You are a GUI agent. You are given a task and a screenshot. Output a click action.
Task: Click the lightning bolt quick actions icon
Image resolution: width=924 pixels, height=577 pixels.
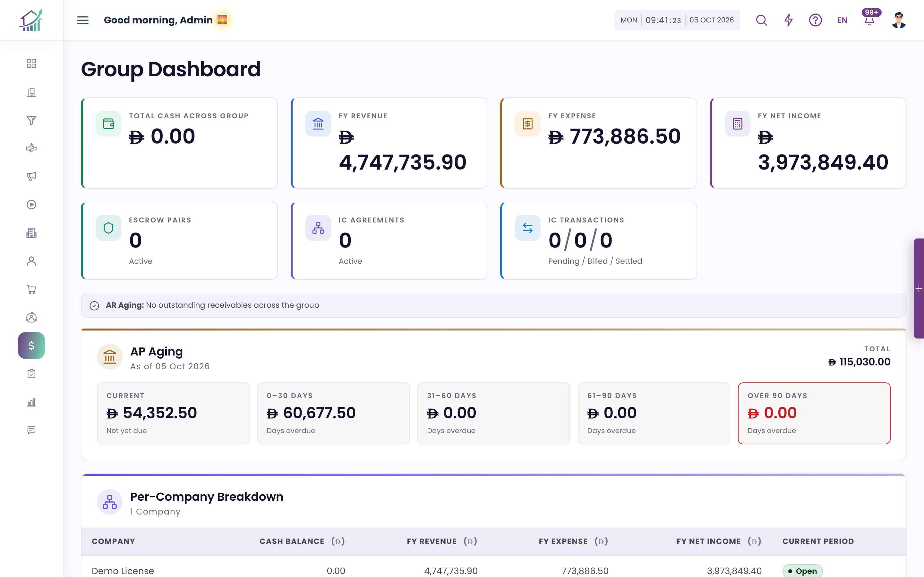pos(789,20)
